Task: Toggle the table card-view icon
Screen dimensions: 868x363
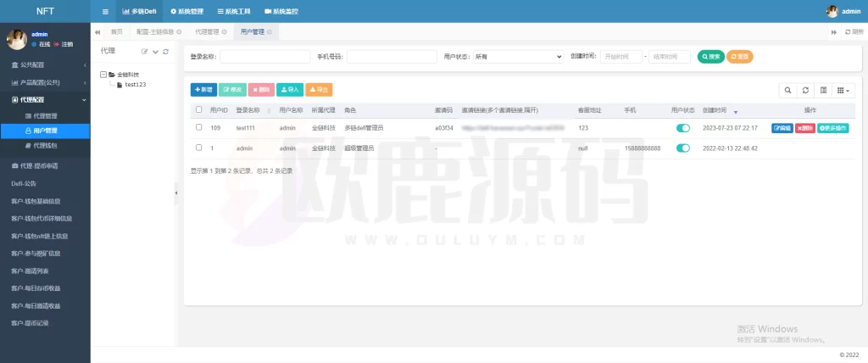Action: (823, 91)
